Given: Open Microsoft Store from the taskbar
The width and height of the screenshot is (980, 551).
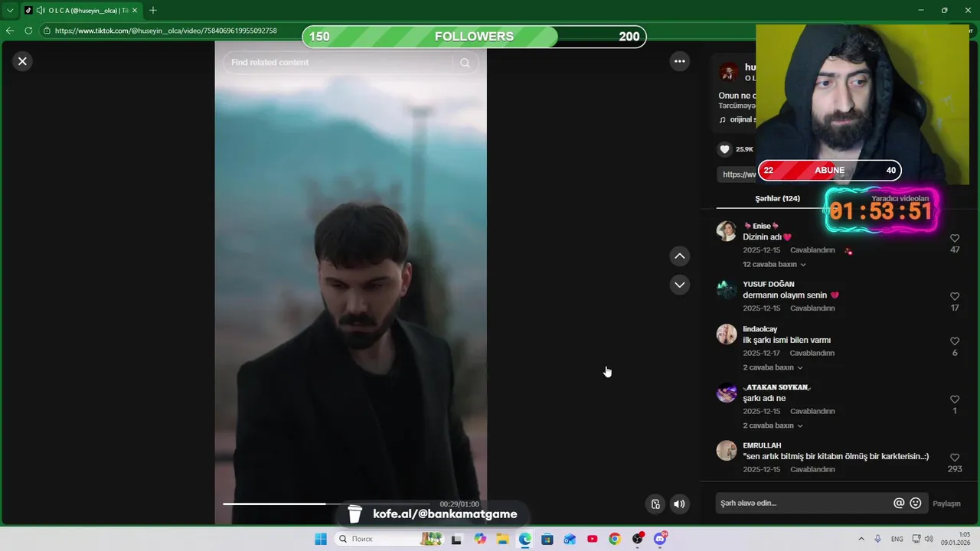Looking at the screenshot, I should pyautogui.click(x=547, y=539).
